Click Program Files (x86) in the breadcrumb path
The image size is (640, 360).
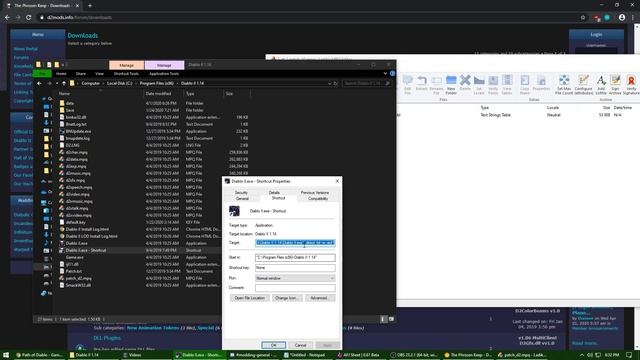click(156, 83)
